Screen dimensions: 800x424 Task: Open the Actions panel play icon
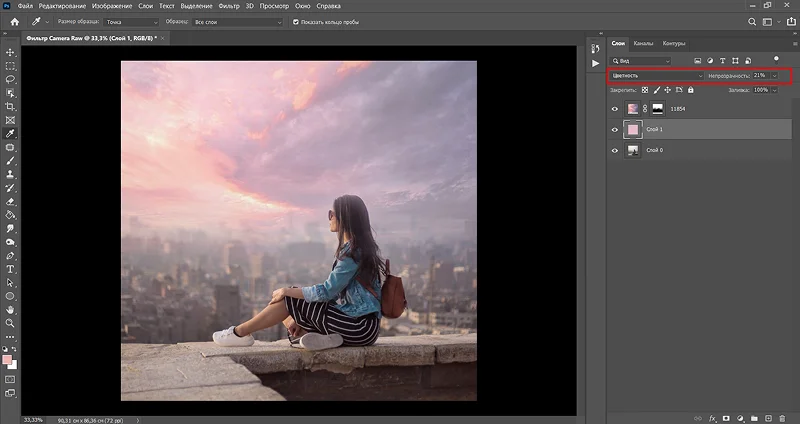(595, 63)
